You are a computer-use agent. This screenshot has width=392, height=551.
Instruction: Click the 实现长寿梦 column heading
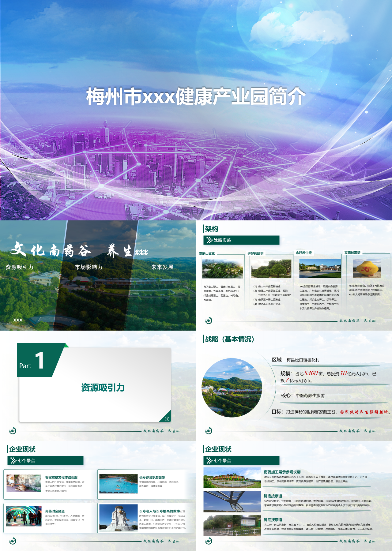[x=352, y=253]
